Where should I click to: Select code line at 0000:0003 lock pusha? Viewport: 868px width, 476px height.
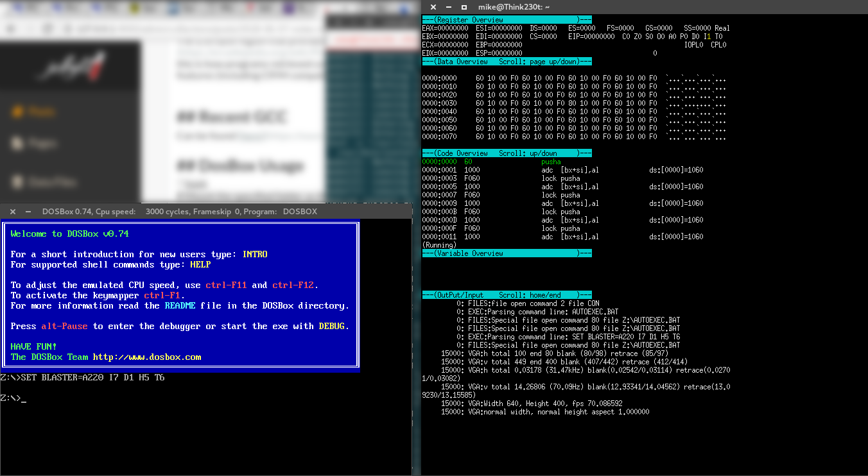(x=501, y=178)
